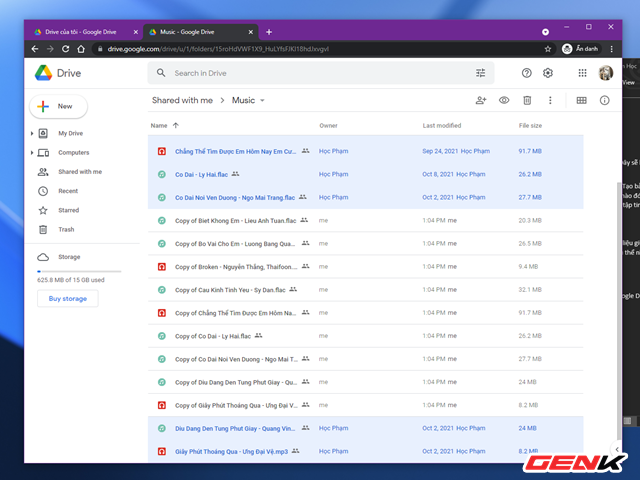Select 'Co Dai Noi Ven Duong - Ngo Mai Trang.flac'
The image size is (640, 480).
click(x=365, y=197)
